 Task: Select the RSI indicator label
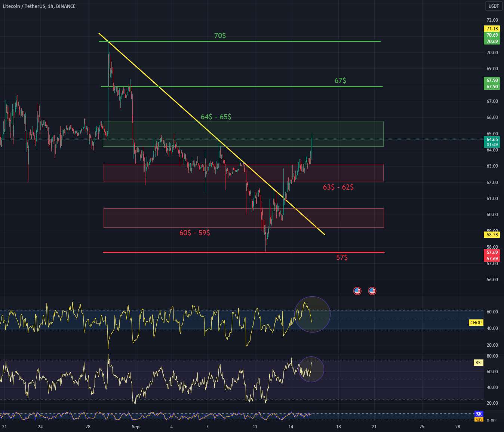478,362
